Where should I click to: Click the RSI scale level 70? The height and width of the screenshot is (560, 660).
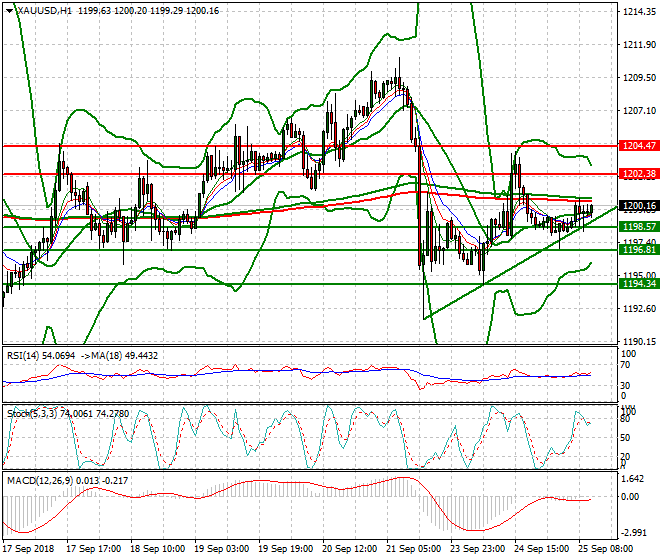pos(625,365)
